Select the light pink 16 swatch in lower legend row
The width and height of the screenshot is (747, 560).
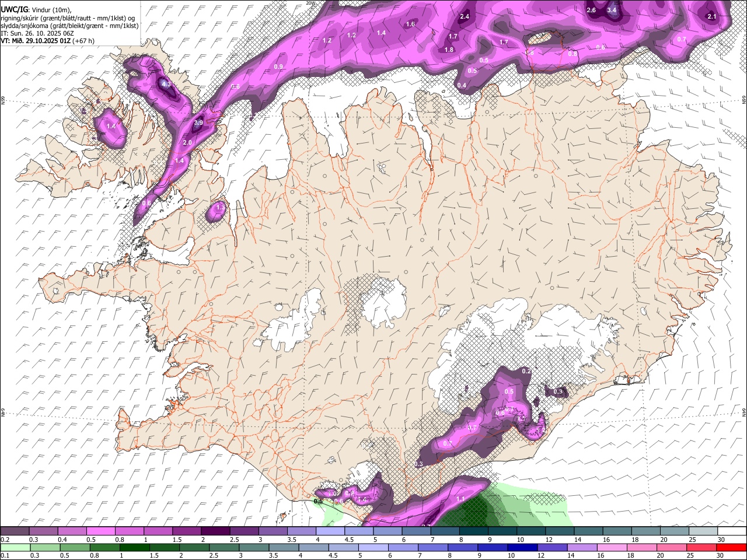click(611, 547)
